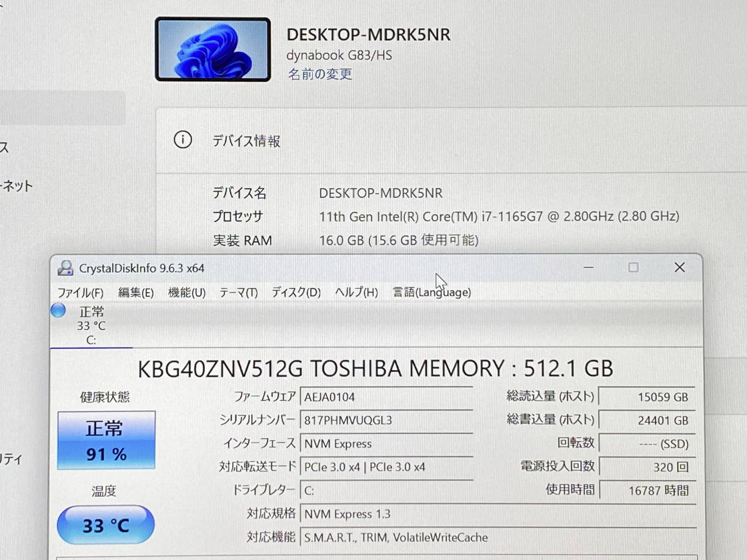
Task: Click the CrystalDiskInfo app icon in title bar
Action: coord(65,268)
